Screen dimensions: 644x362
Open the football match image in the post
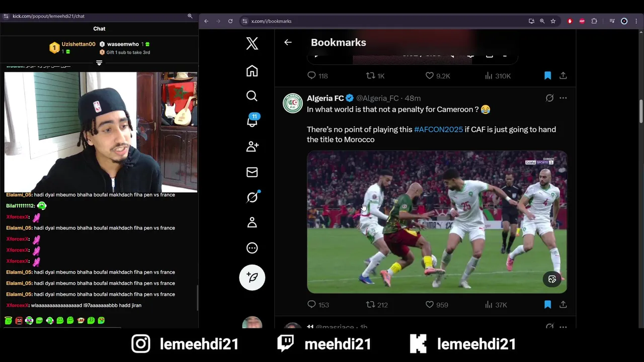(437, 222)
